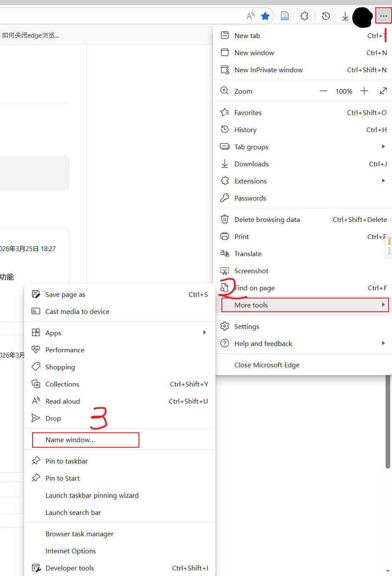Choose Launch search bar
The height and width of the screenshot is (576, 392).
point(120,512)
